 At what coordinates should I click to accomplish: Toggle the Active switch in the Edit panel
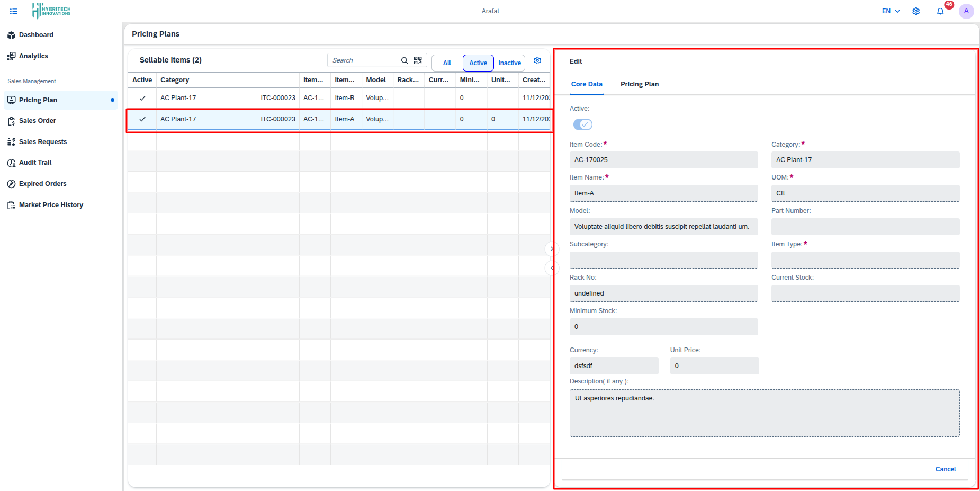click(582, 124)
